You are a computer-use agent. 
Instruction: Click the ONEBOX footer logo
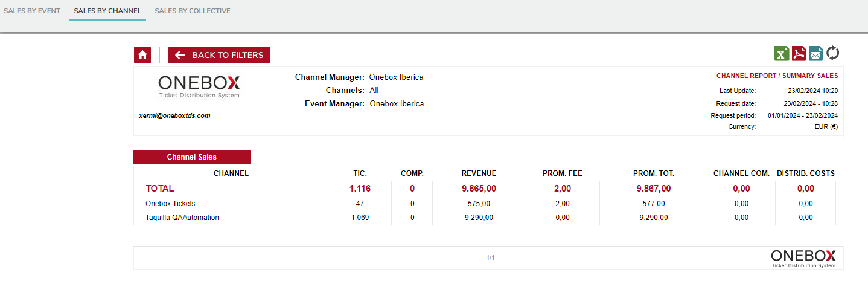click(803, 258)
